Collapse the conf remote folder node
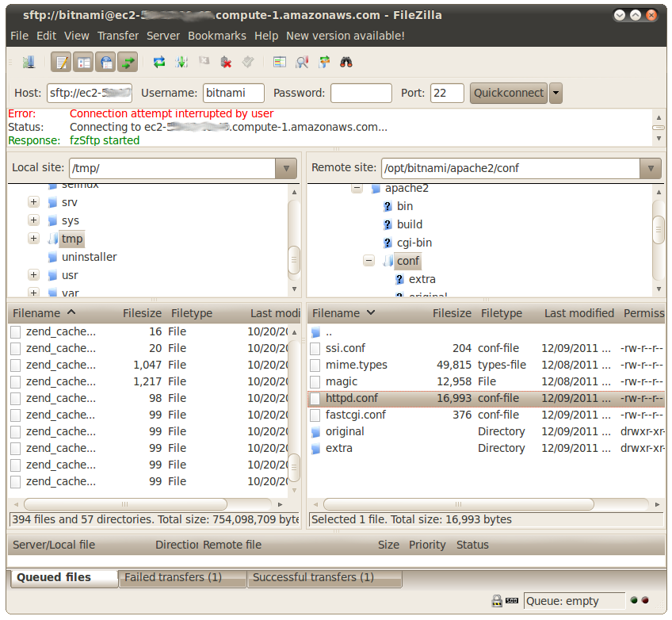672x620 pixels. coord(369,260)
